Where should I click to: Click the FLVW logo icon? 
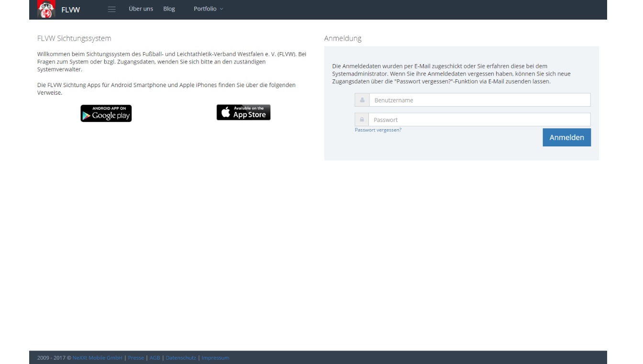[x=47, y=10]
